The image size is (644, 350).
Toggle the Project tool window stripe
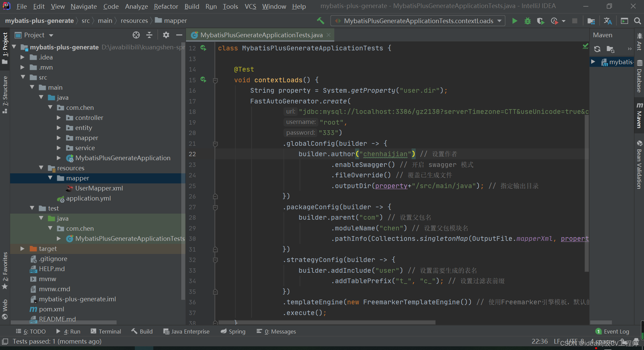pyautogui.click(x=5, y=48)
